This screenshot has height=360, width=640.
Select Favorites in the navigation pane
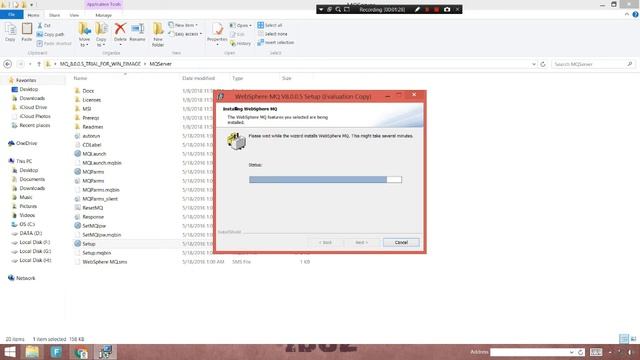(26, 80)
